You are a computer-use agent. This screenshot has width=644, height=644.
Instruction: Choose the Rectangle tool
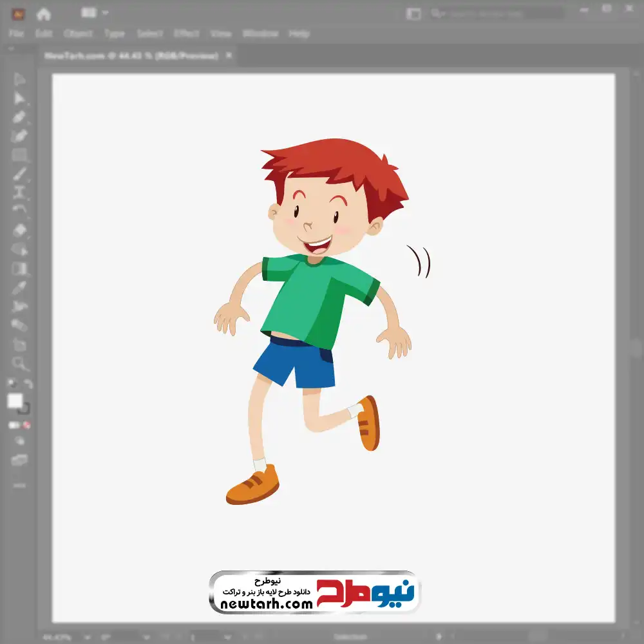[19, 155]
